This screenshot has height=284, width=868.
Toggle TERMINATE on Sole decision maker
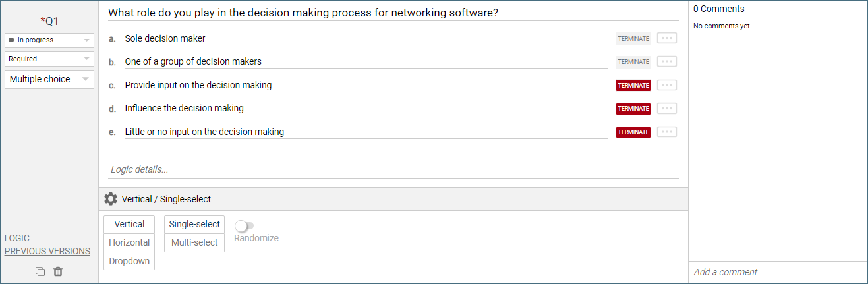pyautogui.click(x=633, y=38)
